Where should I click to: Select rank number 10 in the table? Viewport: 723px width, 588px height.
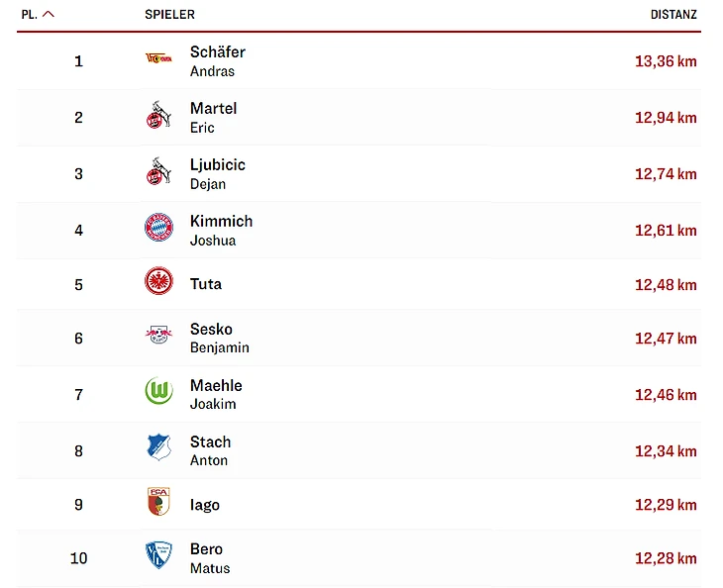[x=78, y=557]
